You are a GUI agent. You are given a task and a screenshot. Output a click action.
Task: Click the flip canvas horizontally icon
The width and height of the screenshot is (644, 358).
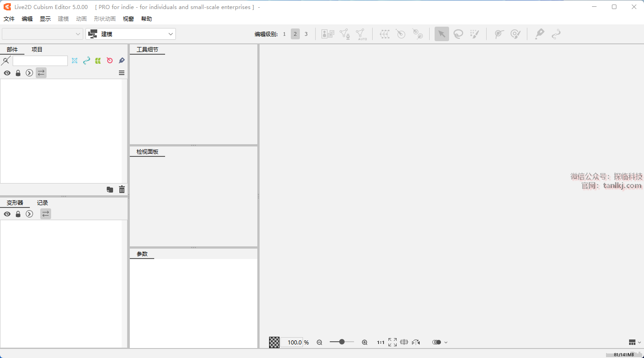pos(416,343)
